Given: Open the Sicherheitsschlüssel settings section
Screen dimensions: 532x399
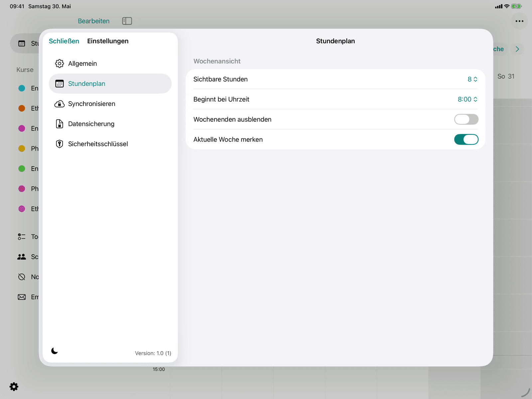Looking at the screenshot, I should [x=110, y=144].
